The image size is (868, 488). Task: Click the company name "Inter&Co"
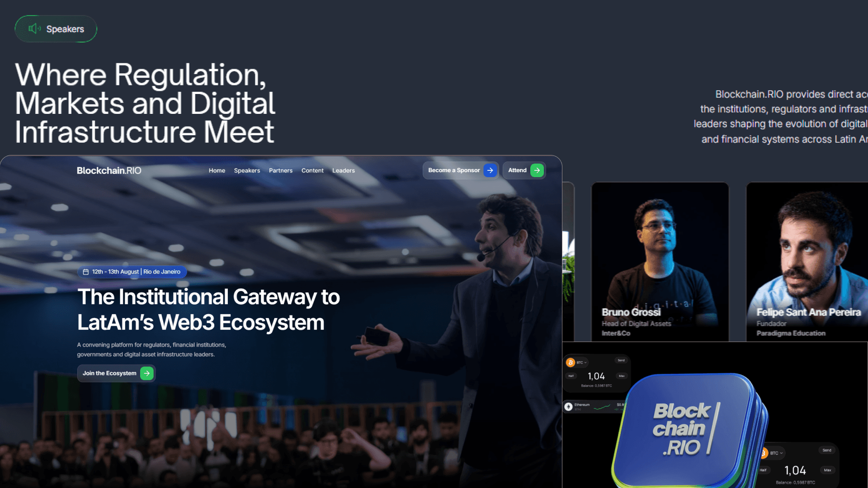616,333
